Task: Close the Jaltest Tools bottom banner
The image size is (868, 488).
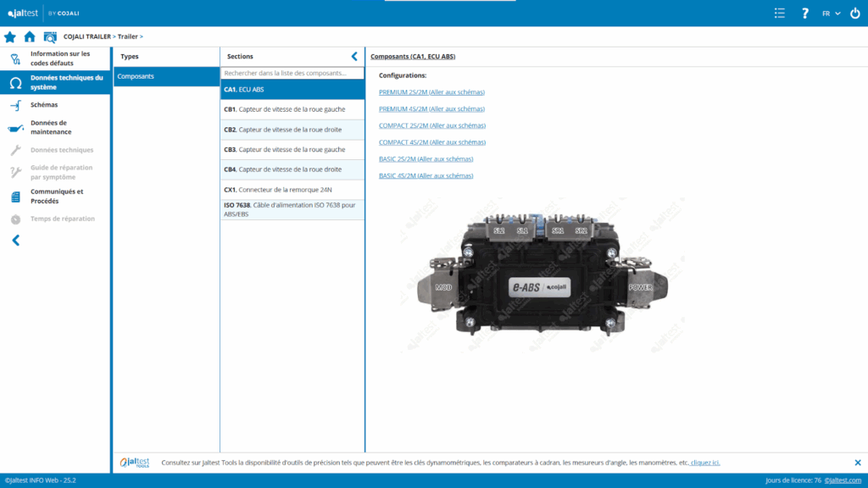Action: 857,463
